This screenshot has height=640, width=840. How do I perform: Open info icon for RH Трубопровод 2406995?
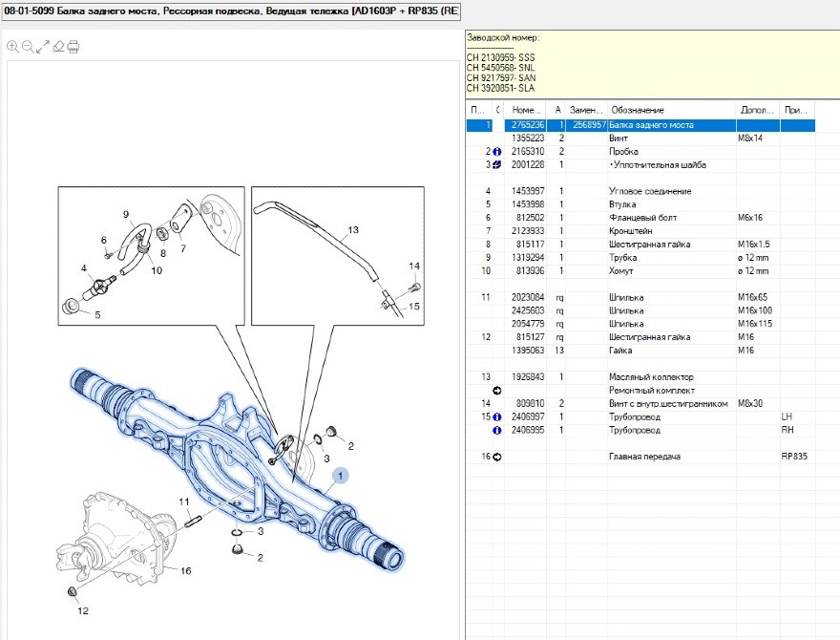(x=497, y=431)
